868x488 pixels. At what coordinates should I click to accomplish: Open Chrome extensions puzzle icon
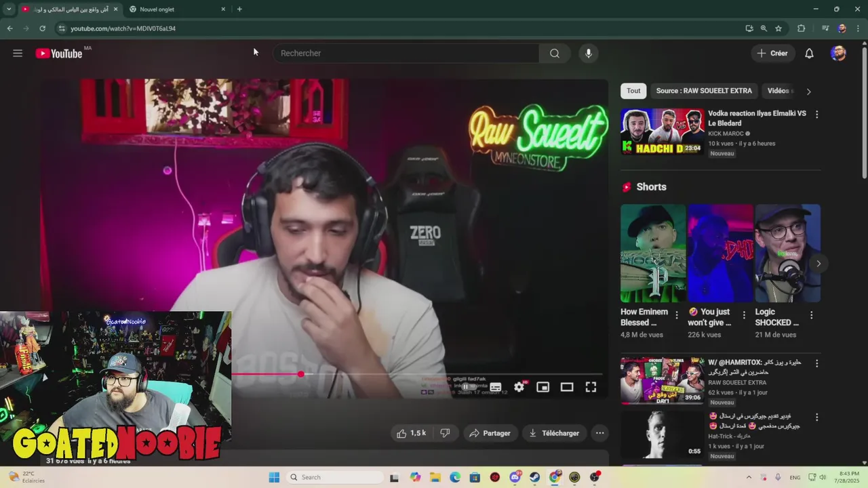tap(801, 28)
